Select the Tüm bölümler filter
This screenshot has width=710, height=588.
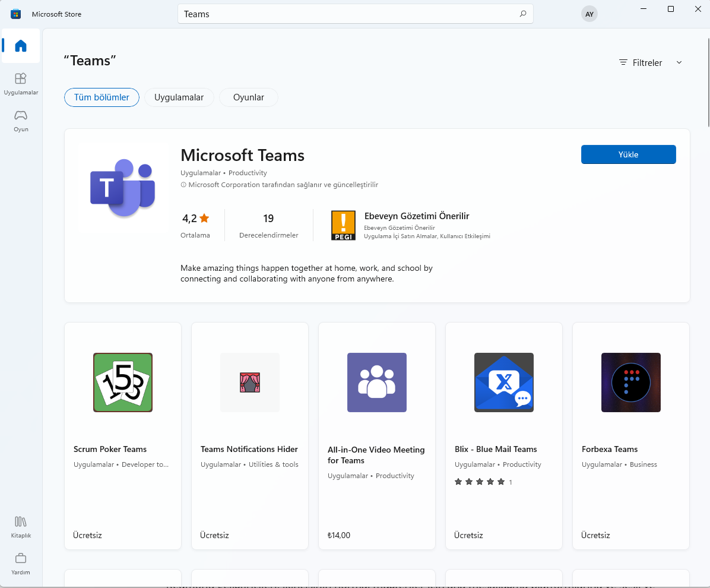[x=102, y=97]
